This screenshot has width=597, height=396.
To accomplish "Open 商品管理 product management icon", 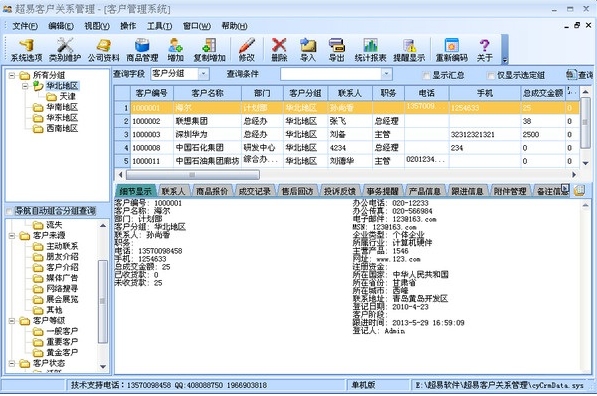I will coord(142,50).
